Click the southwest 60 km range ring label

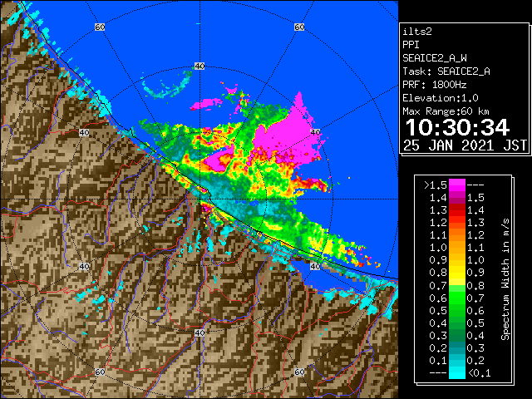(x=100, y=372)
